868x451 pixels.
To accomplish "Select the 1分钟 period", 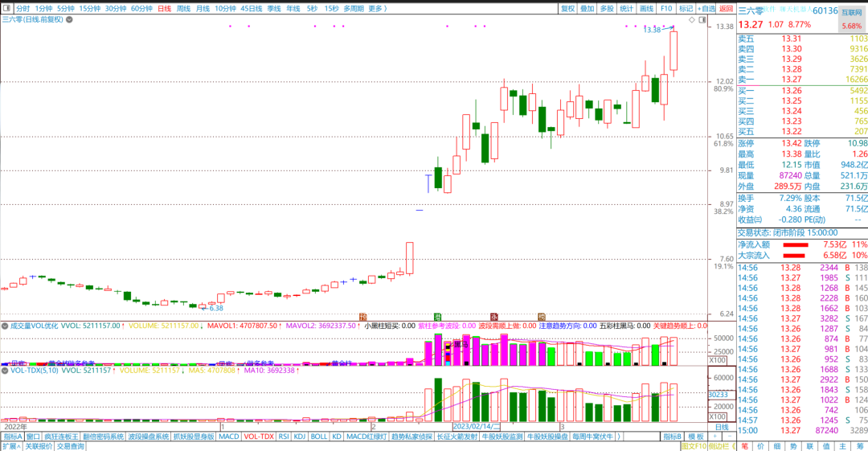I will tap(43, 9).
